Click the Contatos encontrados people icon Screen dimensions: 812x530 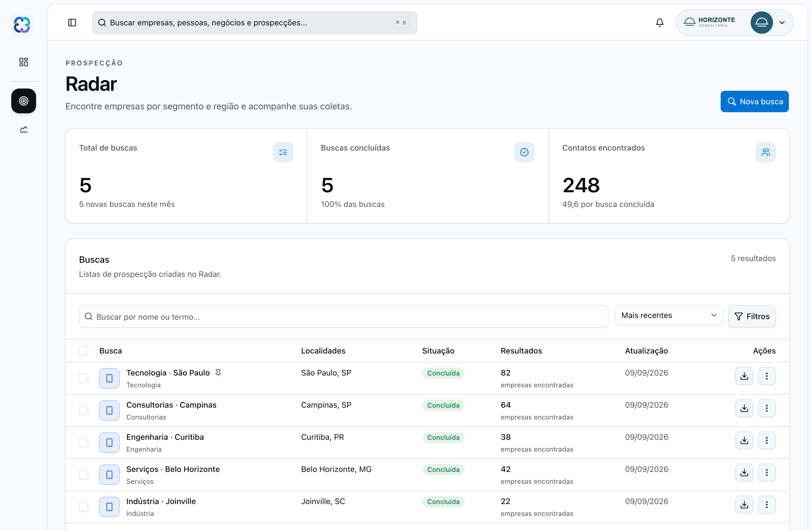pyautogui.click(x=765, y=152)
